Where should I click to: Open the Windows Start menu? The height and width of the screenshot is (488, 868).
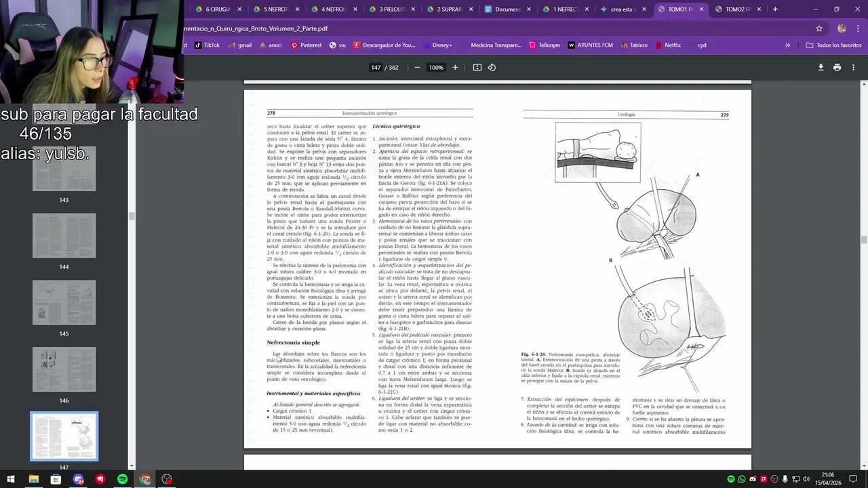click(11, 479)
